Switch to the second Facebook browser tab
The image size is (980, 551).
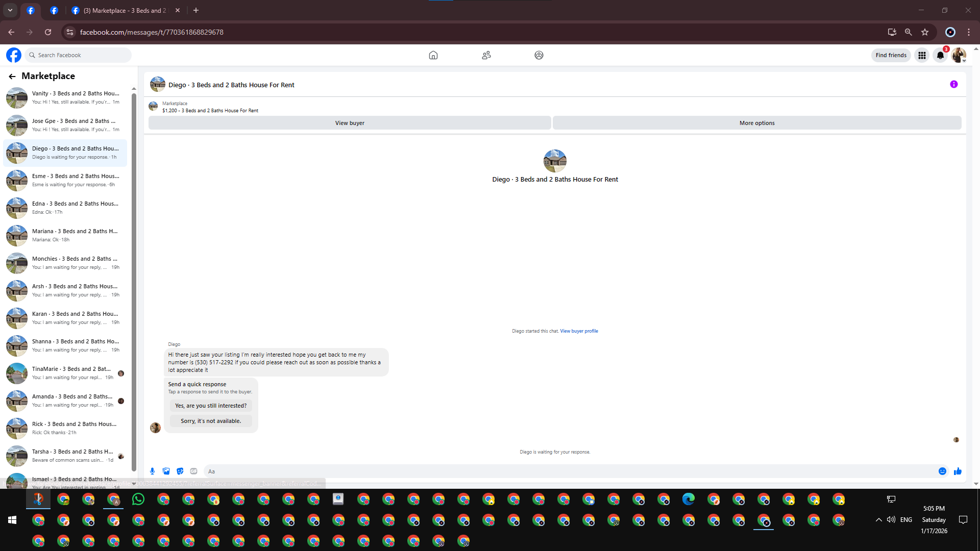pyautogui.click(x=54, y=10)
